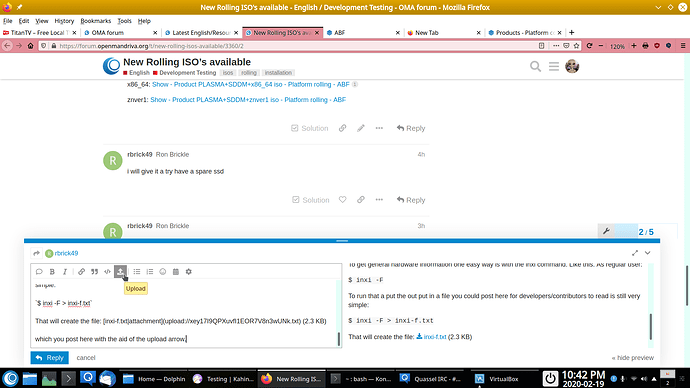Screen dimensions: 690x388
Task: Hide the composer preview pane
Action: (x=633, y=358)
